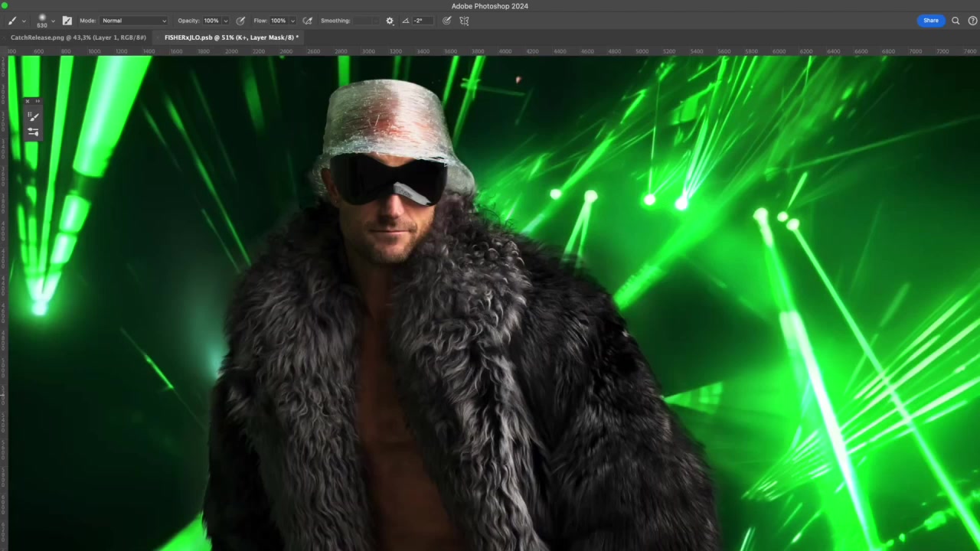
Task: Enable airbrush-style build-up effects
Action: click(308, 21)
